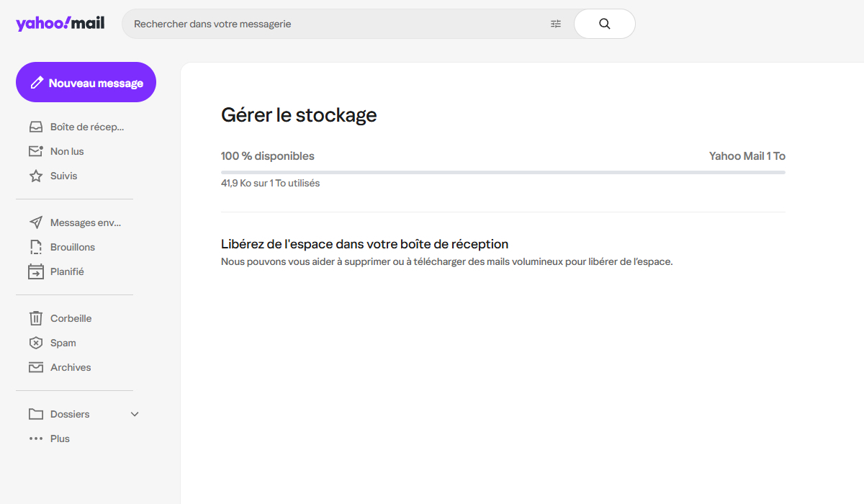Open Messages envoyés via the paper plane icon
Screen dimensions: 864x504
(35, 222)
